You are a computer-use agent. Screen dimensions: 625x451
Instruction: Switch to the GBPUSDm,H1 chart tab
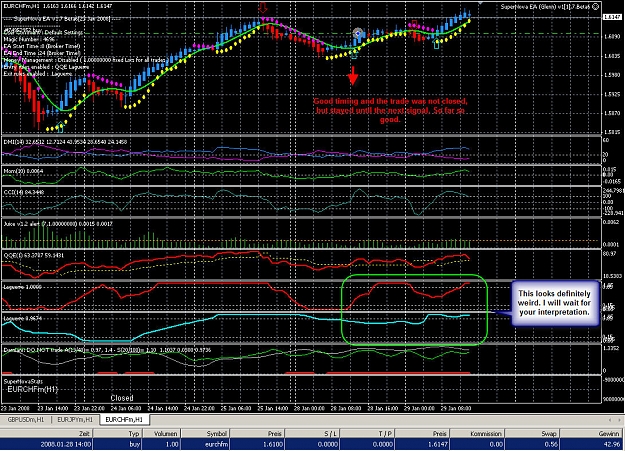[26, 420]
